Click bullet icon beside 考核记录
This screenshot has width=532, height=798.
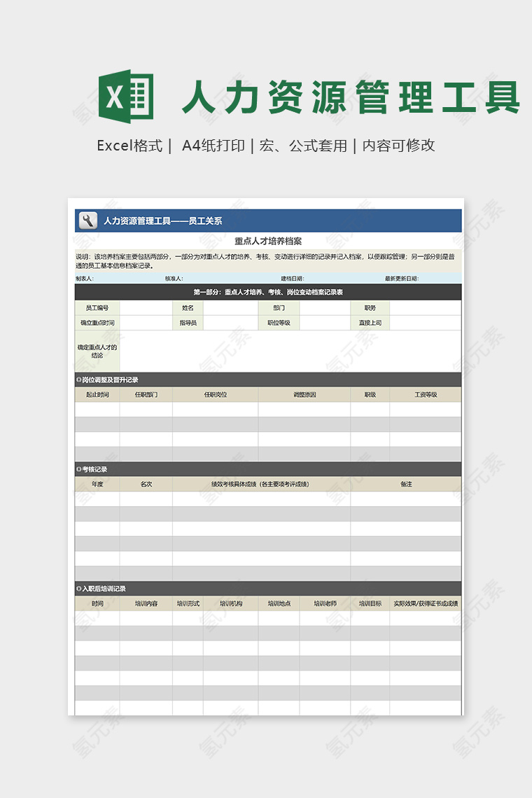(79, 469)
